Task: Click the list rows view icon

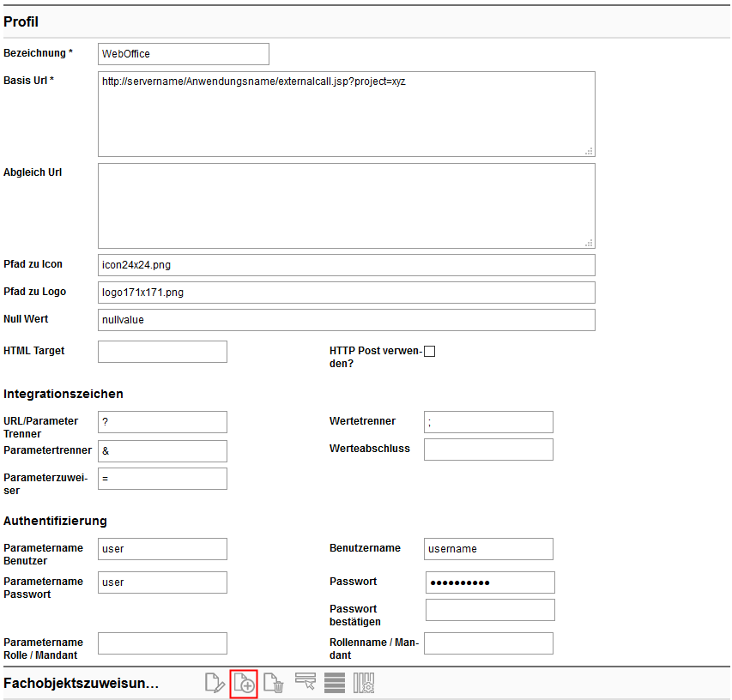Action: coord(335,683)
